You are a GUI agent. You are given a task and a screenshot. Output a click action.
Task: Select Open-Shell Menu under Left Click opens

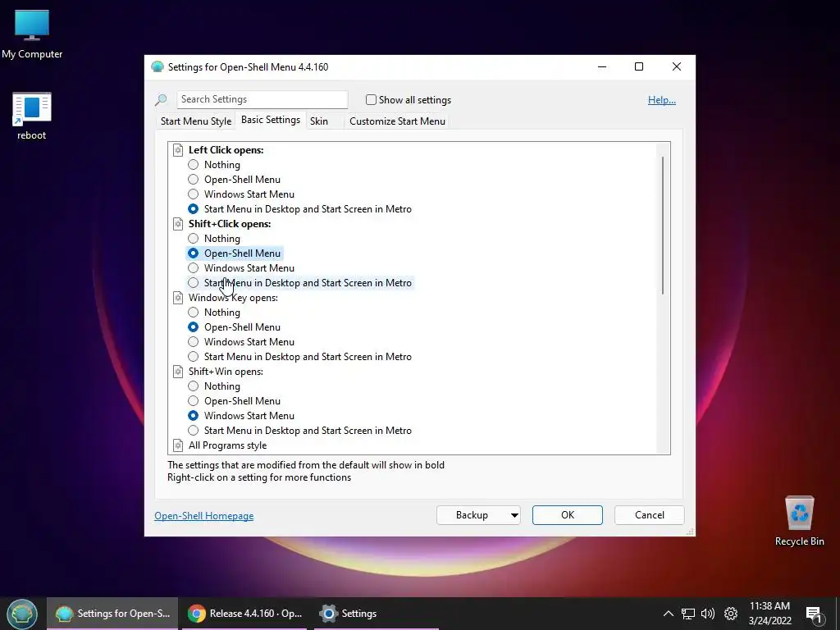(x=194, y=180)
